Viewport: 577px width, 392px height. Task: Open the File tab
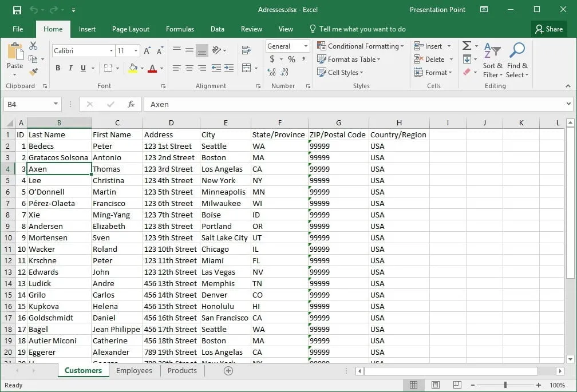(18, 29)
